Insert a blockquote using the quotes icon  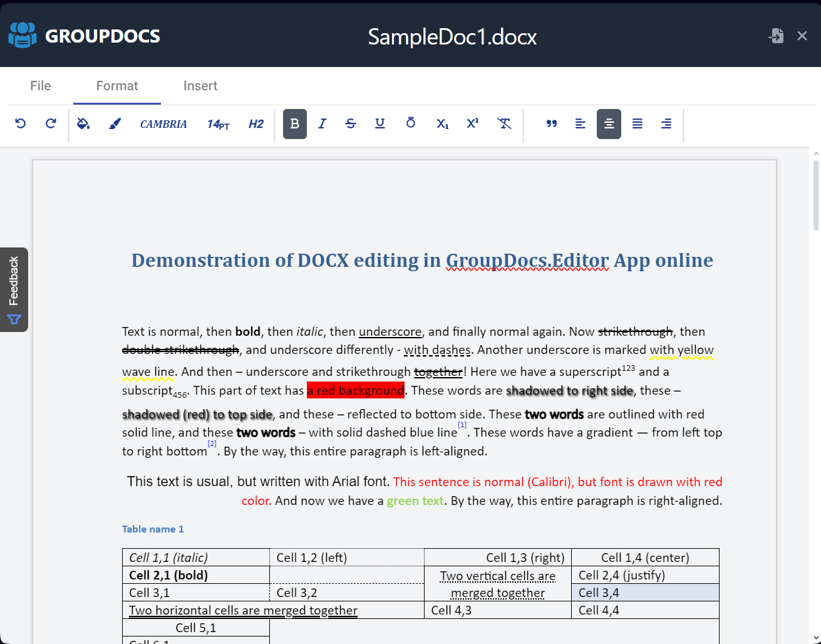pyautogui.click(x=552, y=123)
